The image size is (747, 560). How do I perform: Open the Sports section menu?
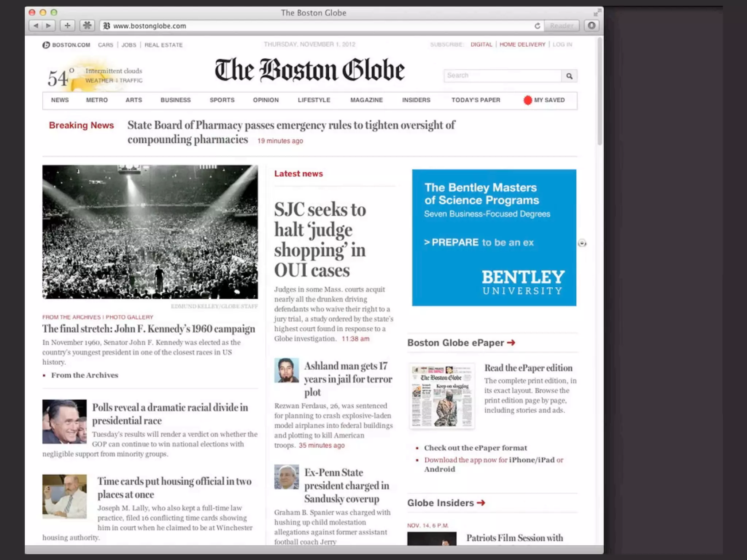coord(222,100)
